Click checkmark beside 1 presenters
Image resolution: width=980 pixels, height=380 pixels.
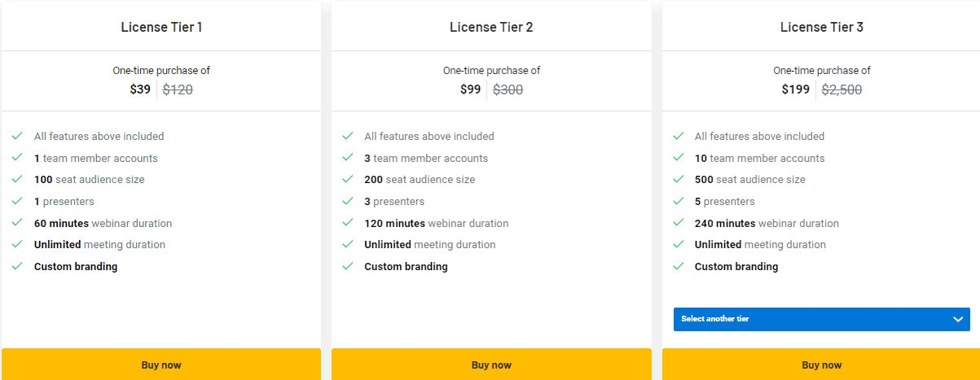click(x=17, y=201)
